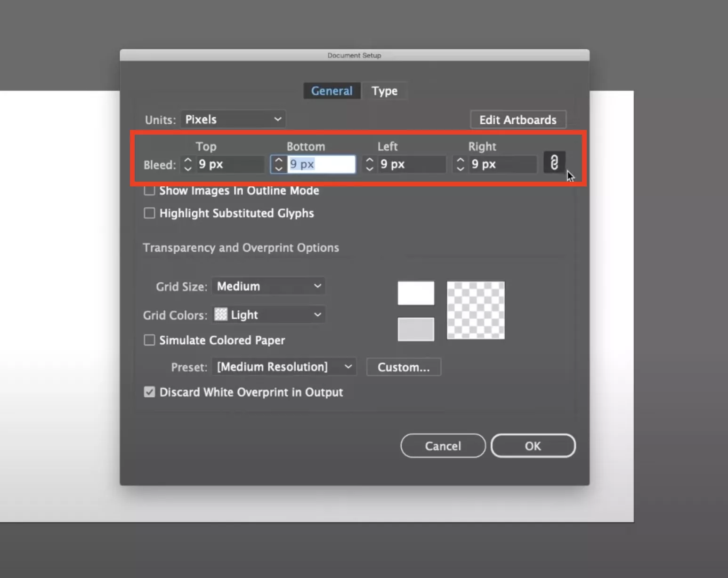
Task: Enable Show Images In Outline Mode
Action: coord(149,191)
